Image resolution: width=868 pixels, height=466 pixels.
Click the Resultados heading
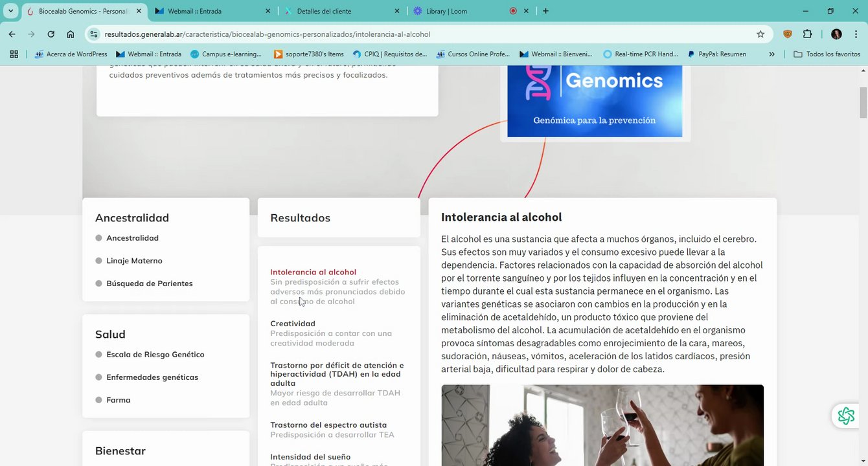(301, 218)
